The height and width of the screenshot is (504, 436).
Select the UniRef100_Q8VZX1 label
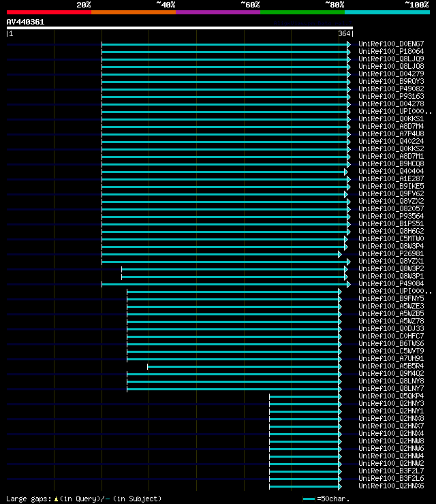pos(391,261)
